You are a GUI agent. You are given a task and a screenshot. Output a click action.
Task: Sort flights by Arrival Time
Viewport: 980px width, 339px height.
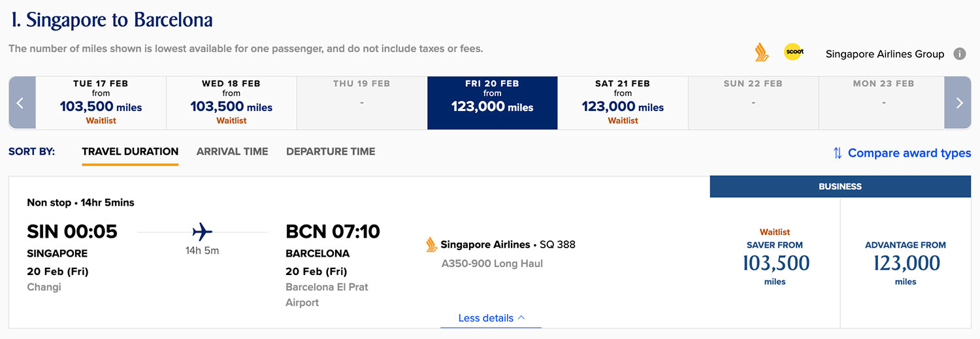[x=232, y=152]
